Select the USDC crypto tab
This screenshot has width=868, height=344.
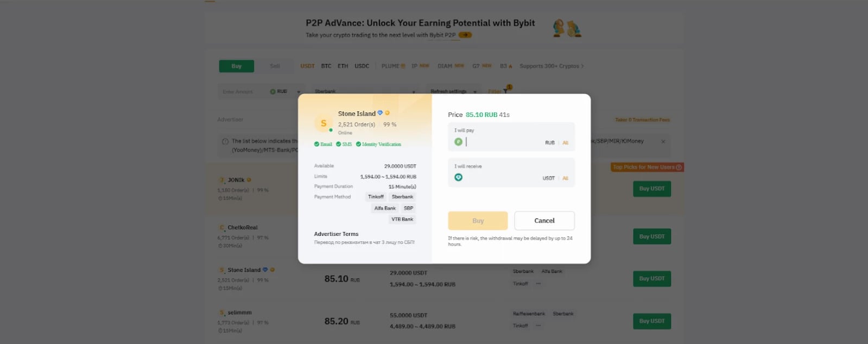coord(362,66)
